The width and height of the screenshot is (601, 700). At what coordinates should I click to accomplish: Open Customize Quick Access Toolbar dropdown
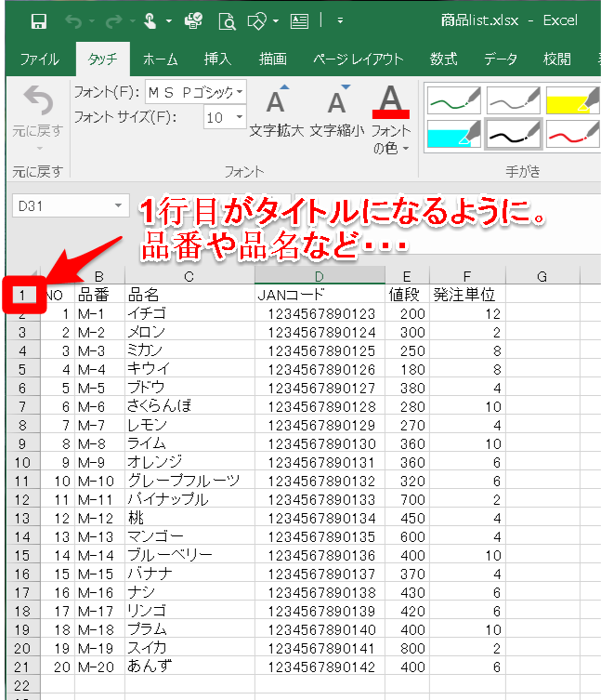pos(340,20)
